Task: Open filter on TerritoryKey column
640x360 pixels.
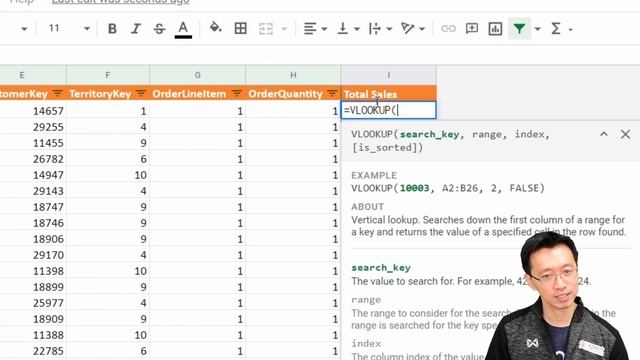Action: coord(141,93)
